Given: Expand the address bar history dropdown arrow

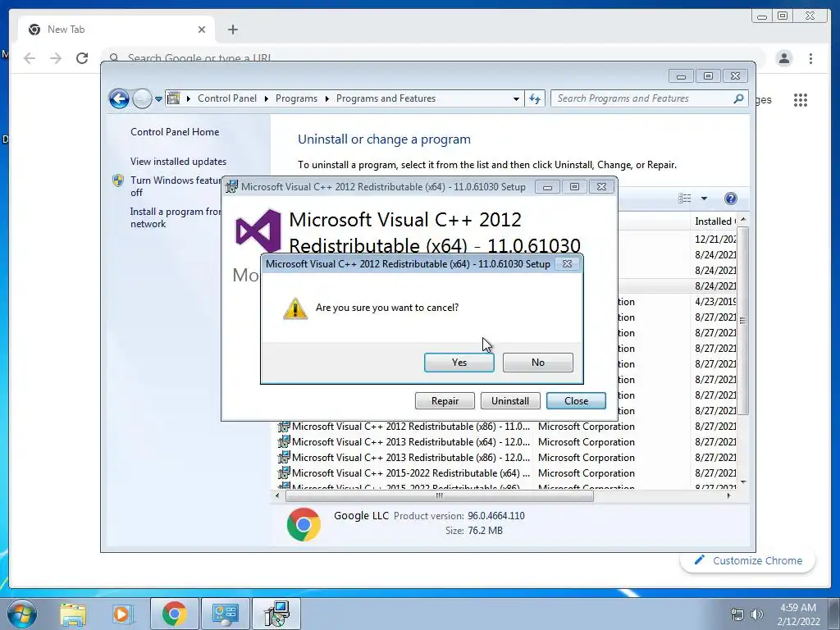Looking at the screenshot, I should 516,99.
